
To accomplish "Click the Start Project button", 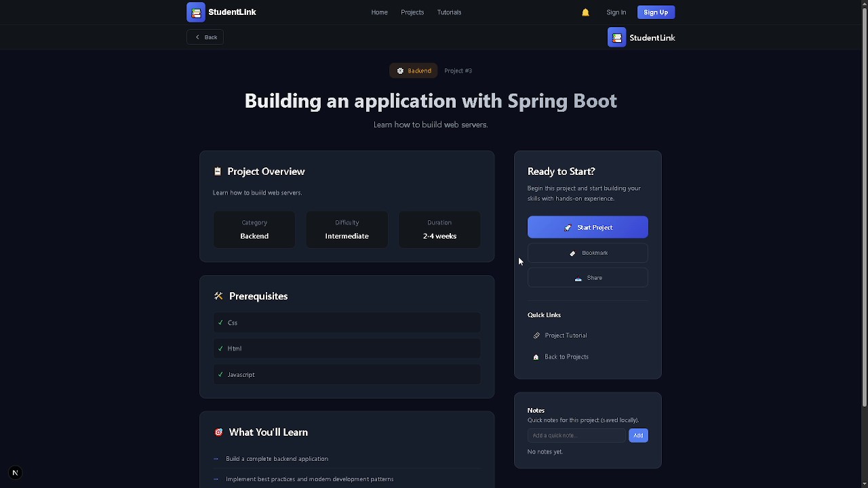I will point(587,227).
